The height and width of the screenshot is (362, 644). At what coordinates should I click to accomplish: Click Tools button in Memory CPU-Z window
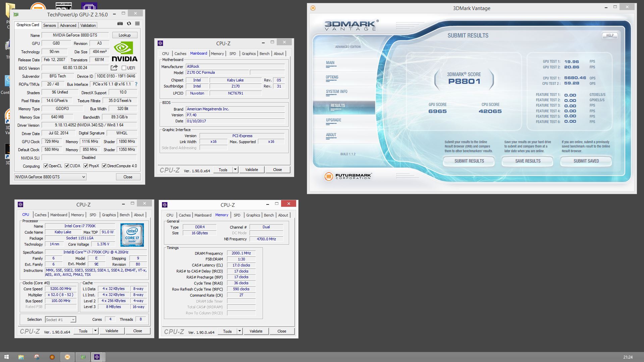click(227, 331)
